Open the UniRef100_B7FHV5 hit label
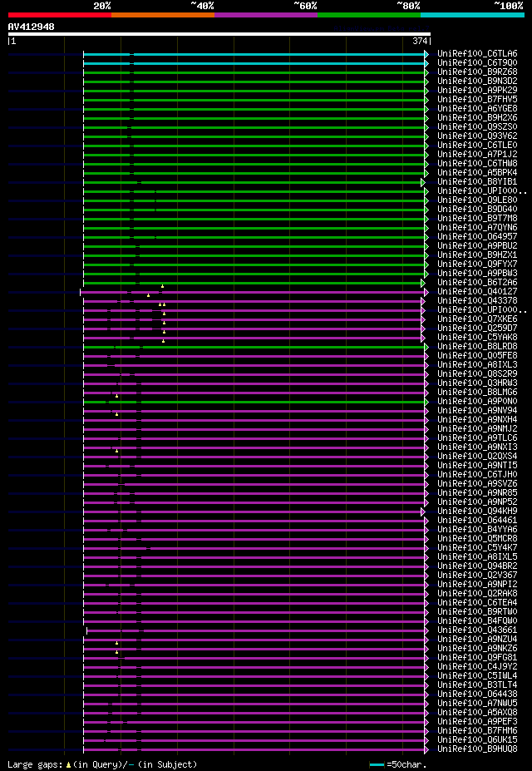The height and width of the screenshot is (771, 532). [477, 99]
